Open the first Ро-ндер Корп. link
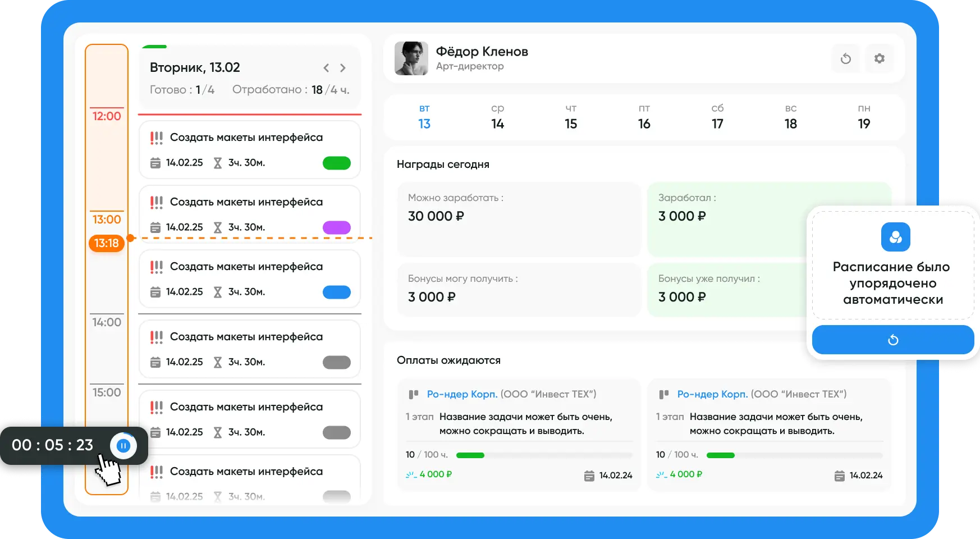 pos(462,394)
